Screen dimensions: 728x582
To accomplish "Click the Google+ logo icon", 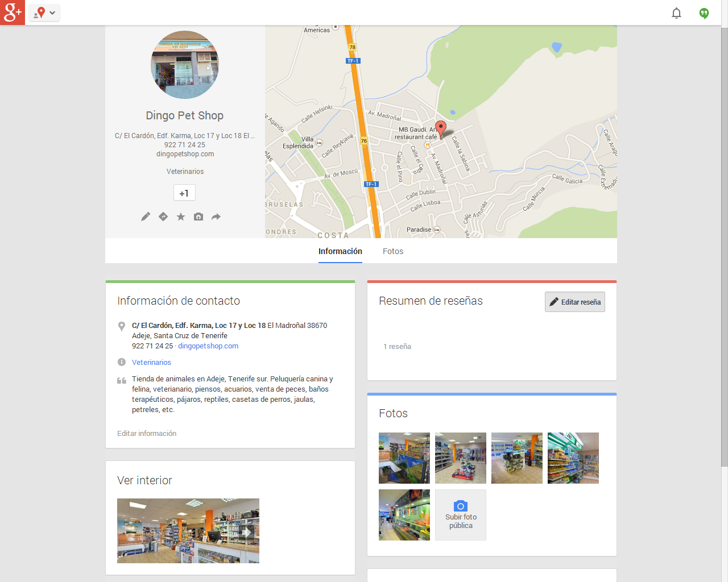I will click(x=13, y=13).
